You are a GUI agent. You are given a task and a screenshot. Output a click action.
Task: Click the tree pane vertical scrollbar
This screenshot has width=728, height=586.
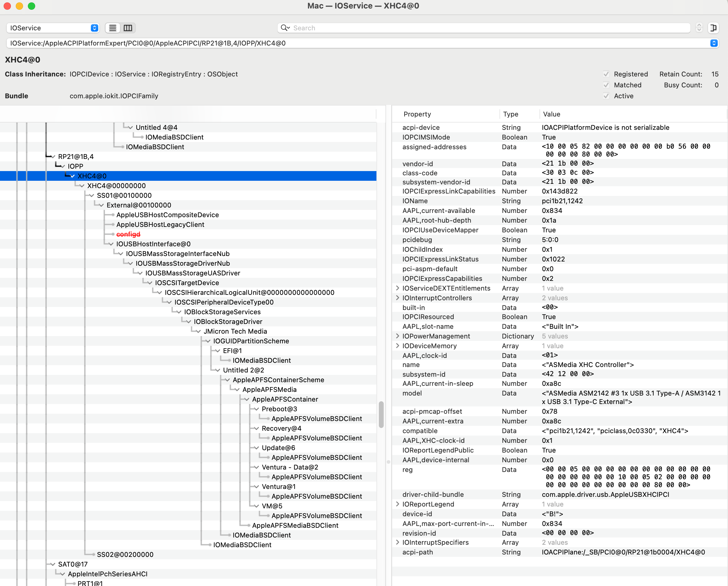coord(381,415)
